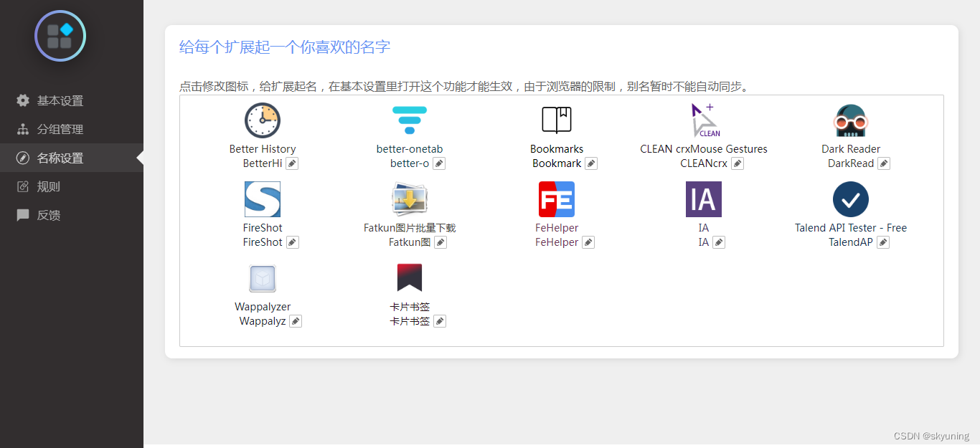Click the Better History extension name
This screenshot has height=448, width=980.
pyautogui.click(x=263, y=149)
